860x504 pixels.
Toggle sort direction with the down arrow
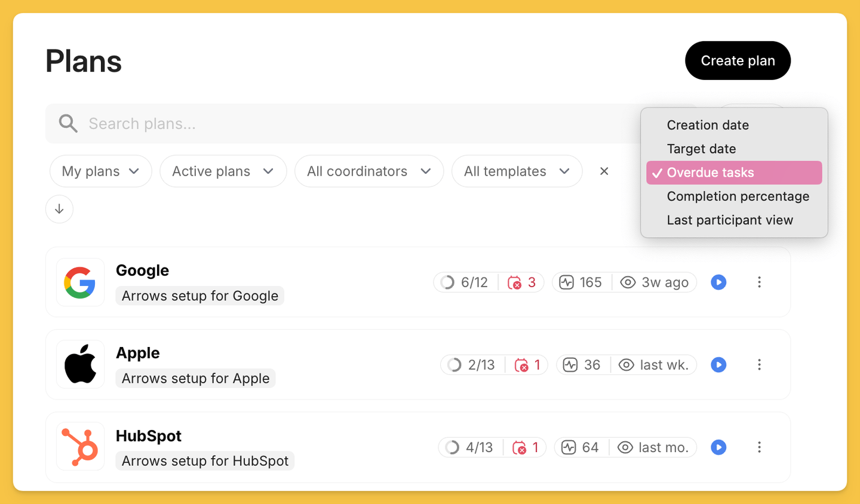[59, 209]
